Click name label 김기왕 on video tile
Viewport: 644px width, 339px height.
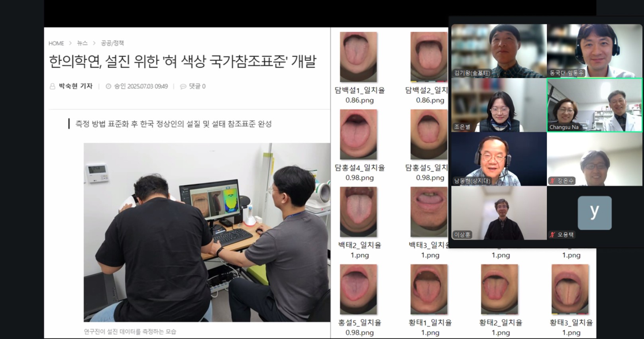472,73
